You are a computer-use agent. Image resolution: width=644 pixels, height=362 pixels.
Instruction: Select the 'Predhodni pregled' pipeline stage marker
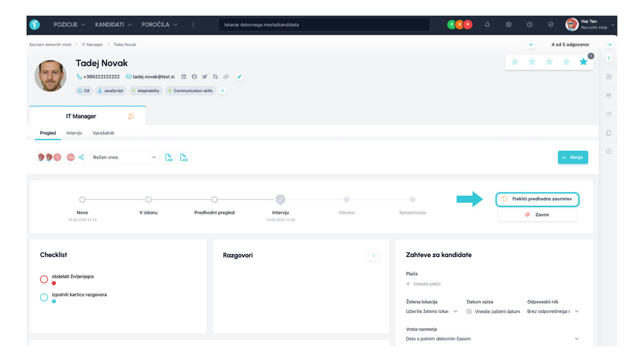215,200
